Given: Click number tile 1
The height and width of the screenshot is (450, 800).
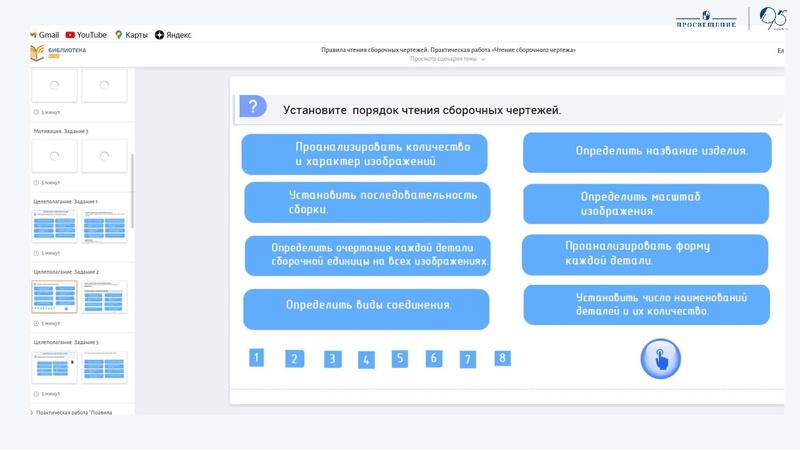Looking at the screenshot, I should 256,357.
